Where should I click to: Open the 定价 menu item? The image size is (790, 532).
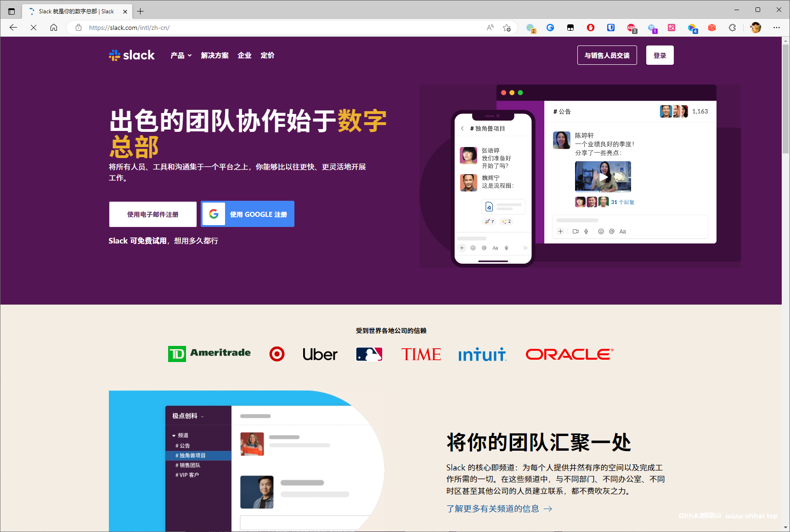(x=267, y=55)
